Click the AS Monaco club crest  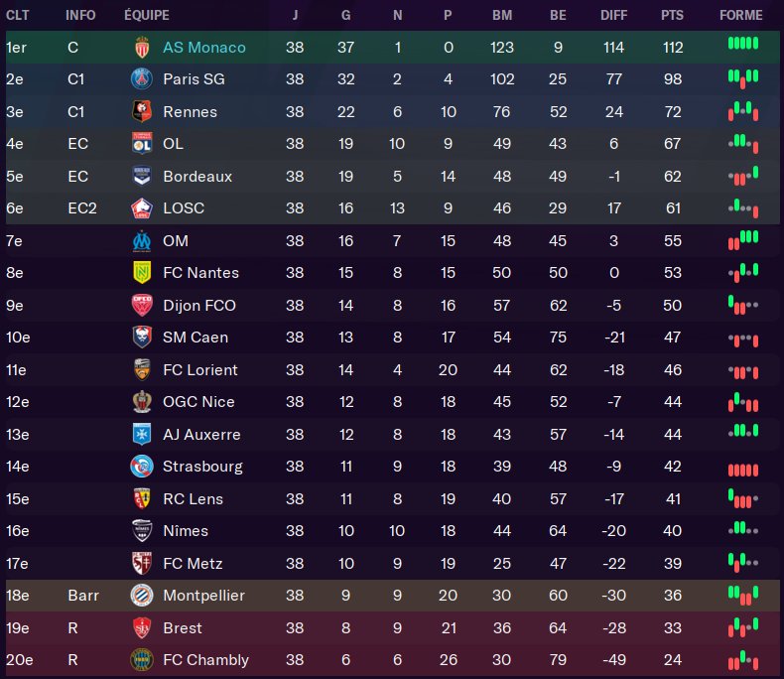tap(141, 48)
